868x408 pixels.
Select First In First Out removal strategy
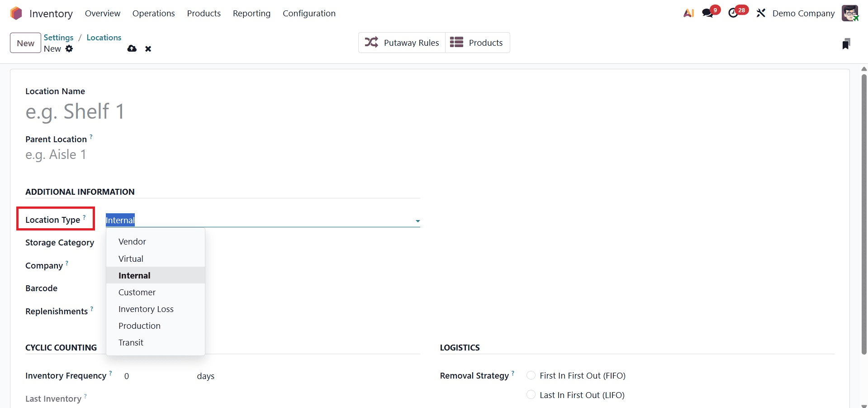click(x=531, y=375)
